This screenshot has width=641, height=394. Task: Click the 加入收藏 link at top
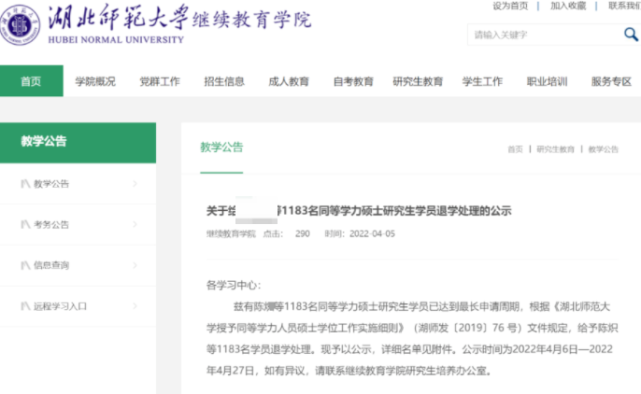click(568, 6)
